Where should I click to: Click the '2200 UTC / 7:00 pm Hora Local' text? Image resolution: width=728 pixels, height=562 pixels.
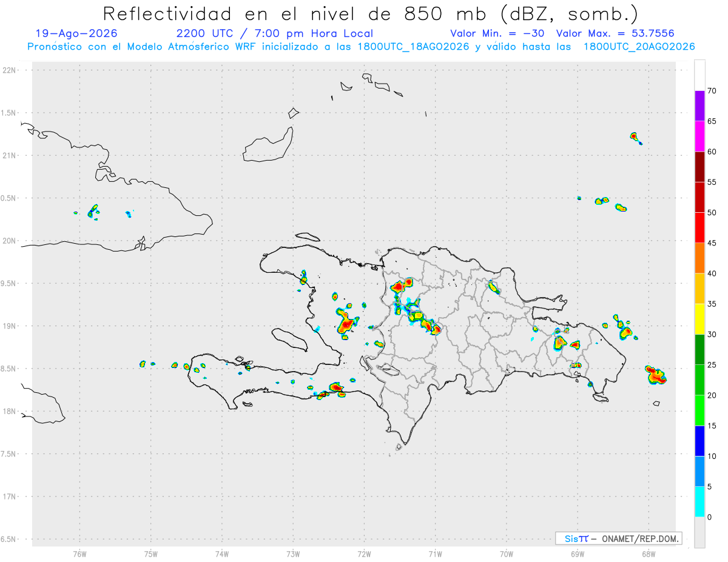click(x=274, y=33)
